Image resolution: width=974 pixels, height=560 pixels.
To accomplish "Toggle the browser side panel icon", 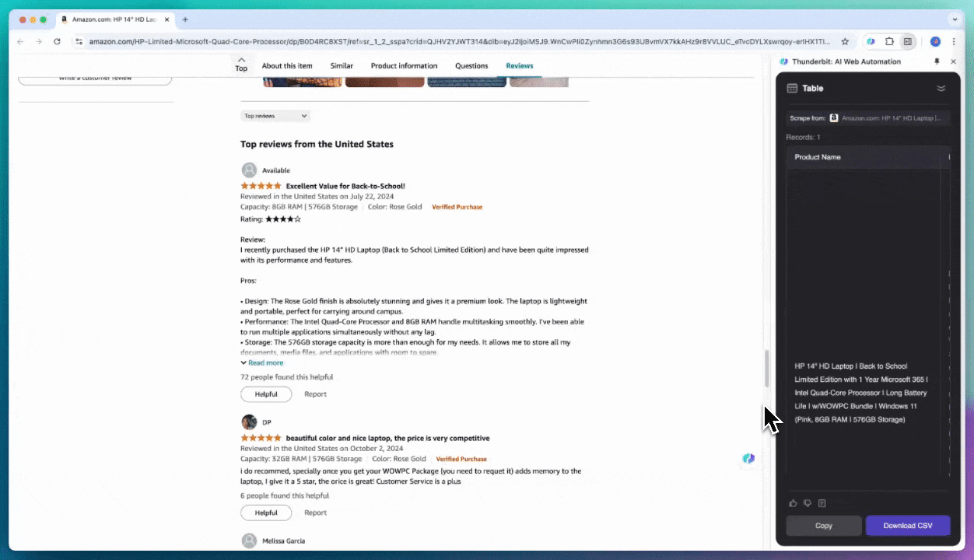I will pyautogui.click(x=907, y=41).
